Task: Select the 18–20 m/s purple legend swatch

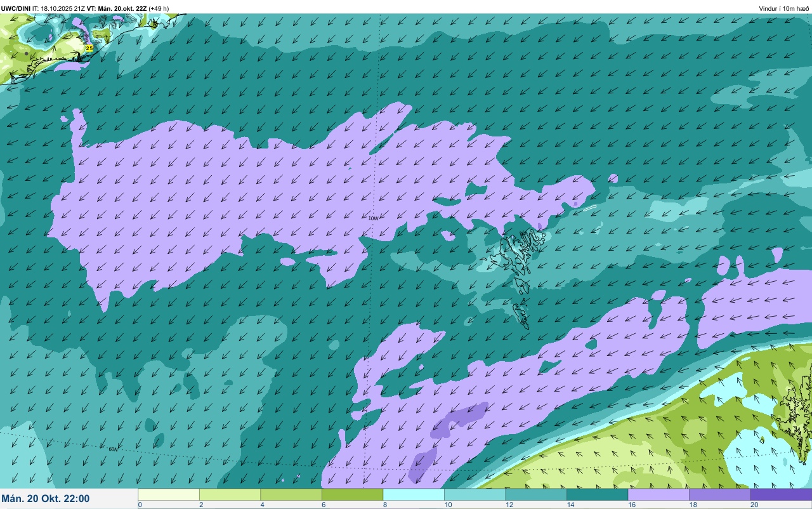Action: 719,494
